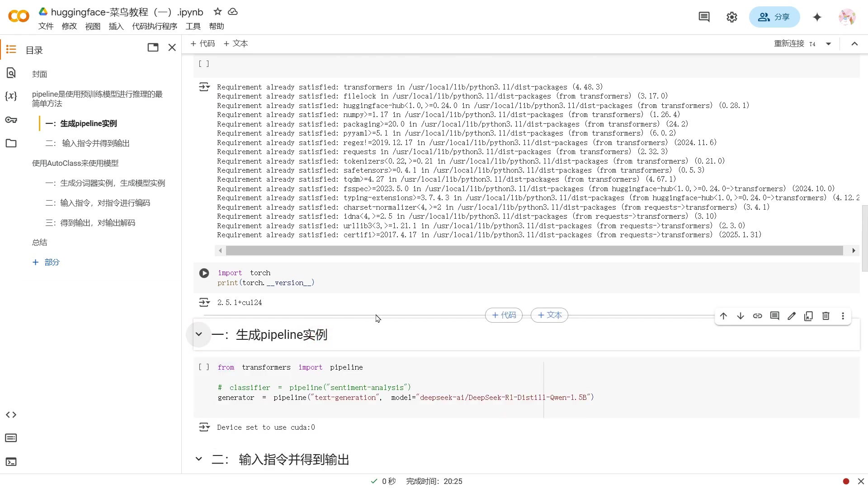Mirror cell in tab icon
Image resolution: width=868 pixels, height=488 pixels.
tap(809, 316)
